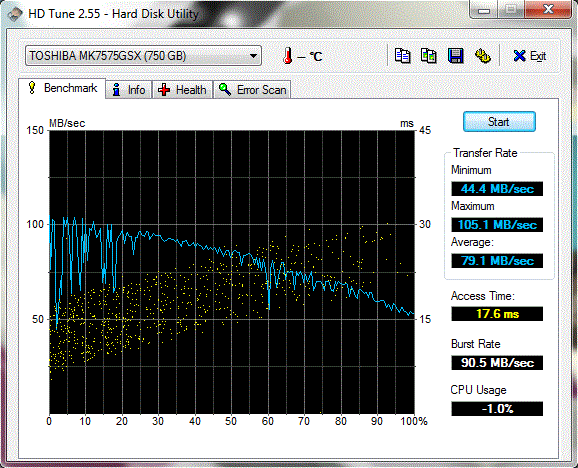Start the benchmark test
Viewport: 578px width, 468px height.
click(499, 122)
